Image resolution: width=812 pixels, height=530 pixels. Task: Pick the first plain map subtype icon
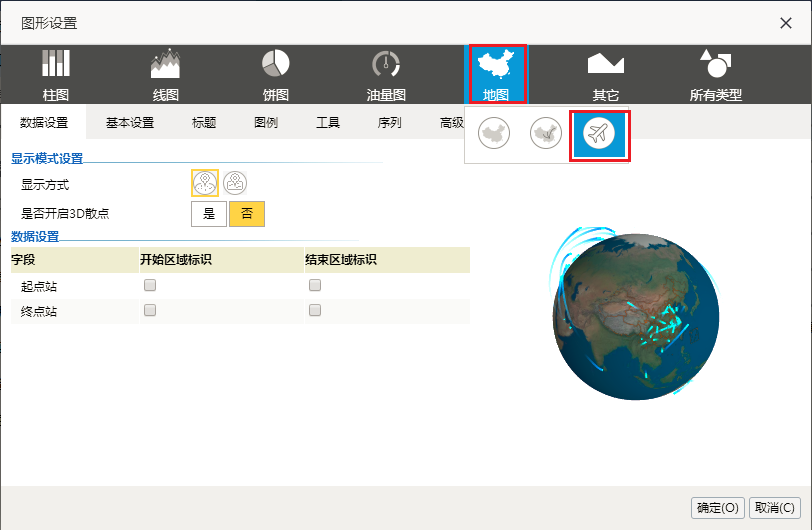494,133
